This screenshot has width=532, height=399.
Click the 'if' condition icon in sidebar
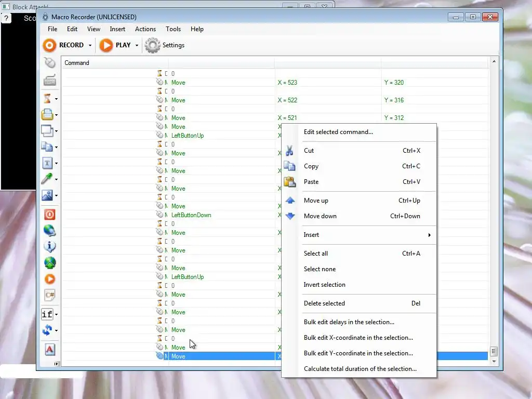click(47, 314)
